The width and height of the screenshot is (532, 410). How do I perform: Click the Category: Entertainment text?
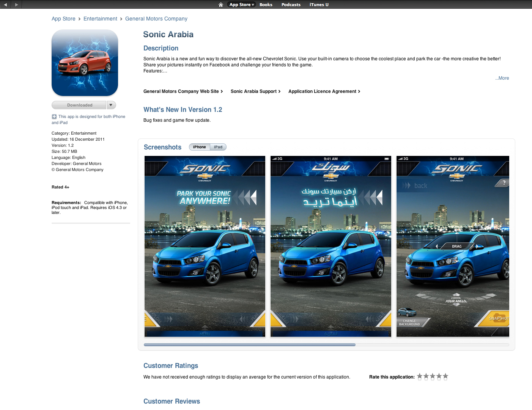tap(74, 134)
